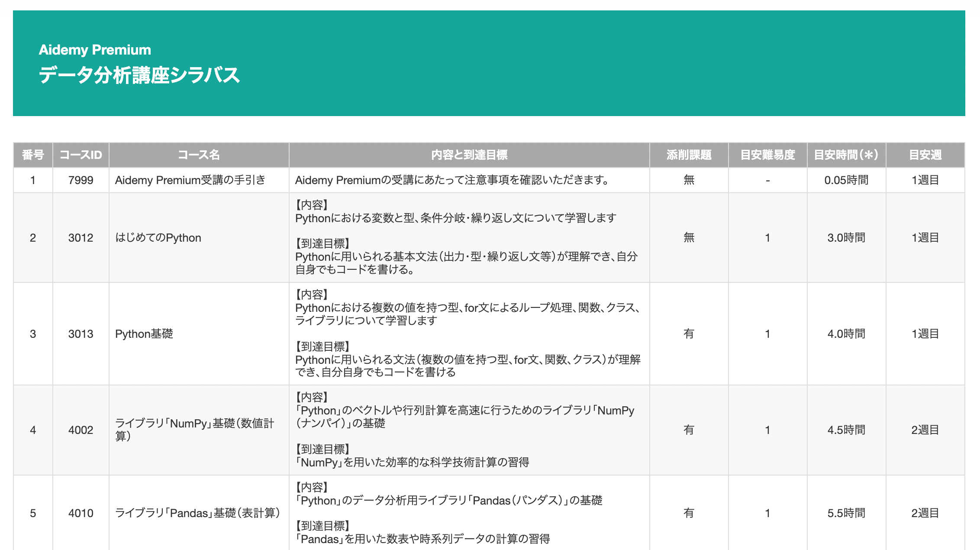The image size is (980, 550).
Task: Select course ID 4002 cell
Action: point(81,430)
